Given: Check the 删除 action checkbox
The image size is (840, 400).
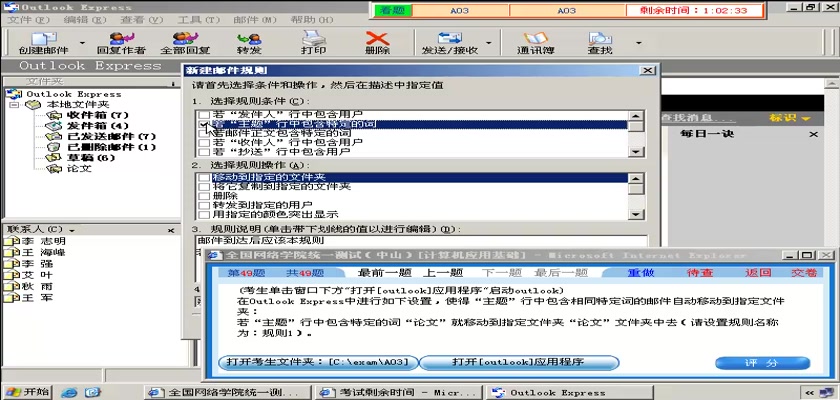Looking at the screenshot, I should coord(203,196).
